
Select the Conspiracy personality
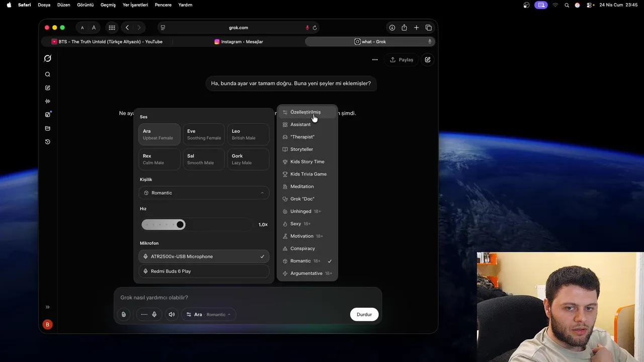tap(307, 248)
